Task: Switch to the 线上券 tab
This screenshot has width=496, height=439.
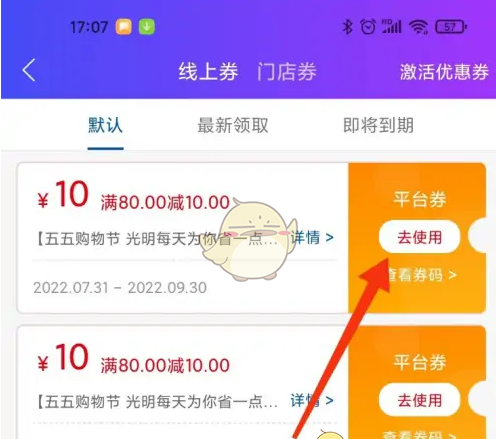Action: pos(208,71)
